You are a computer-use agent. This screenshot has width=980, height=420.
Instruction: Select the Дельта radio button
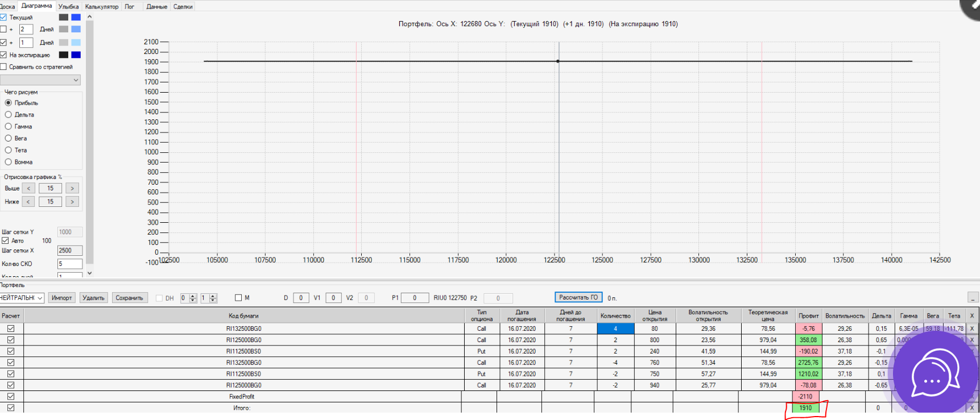click(x=9, y=115)
